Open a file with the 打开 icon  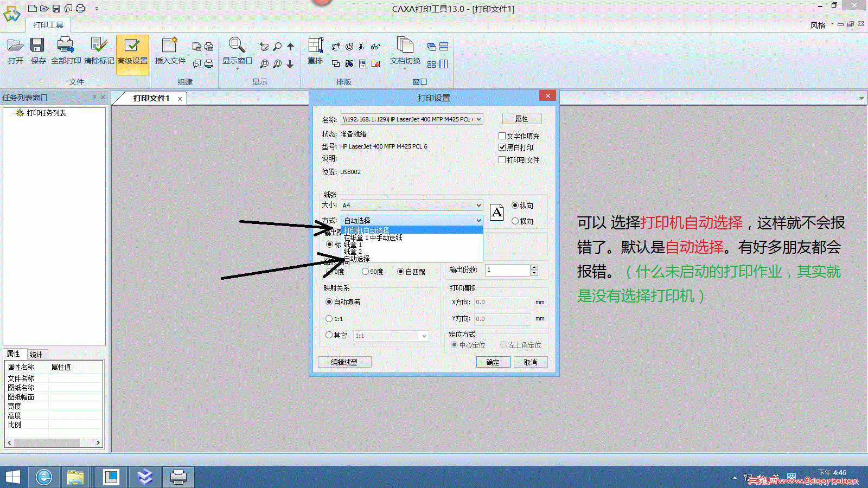16,53
